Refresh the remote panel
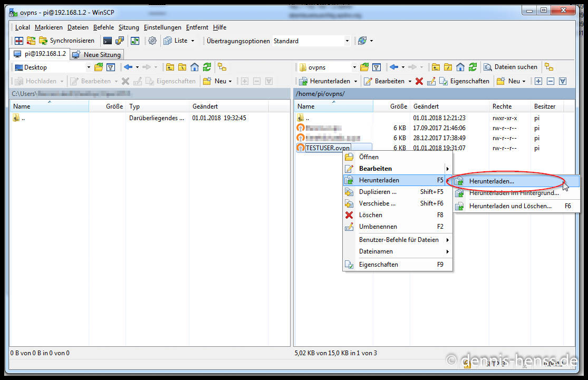588x380 pixels. [473, 67]
